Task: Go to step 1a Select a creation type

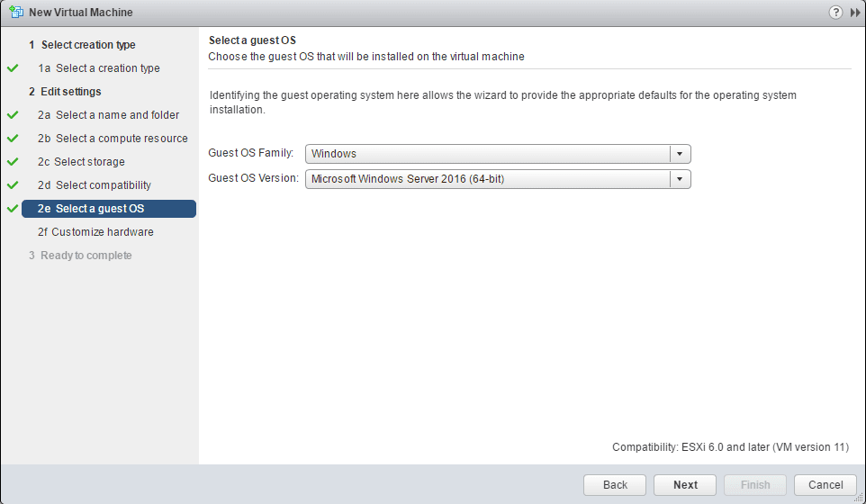Action: pyautogui.click(x=99, y=67)
